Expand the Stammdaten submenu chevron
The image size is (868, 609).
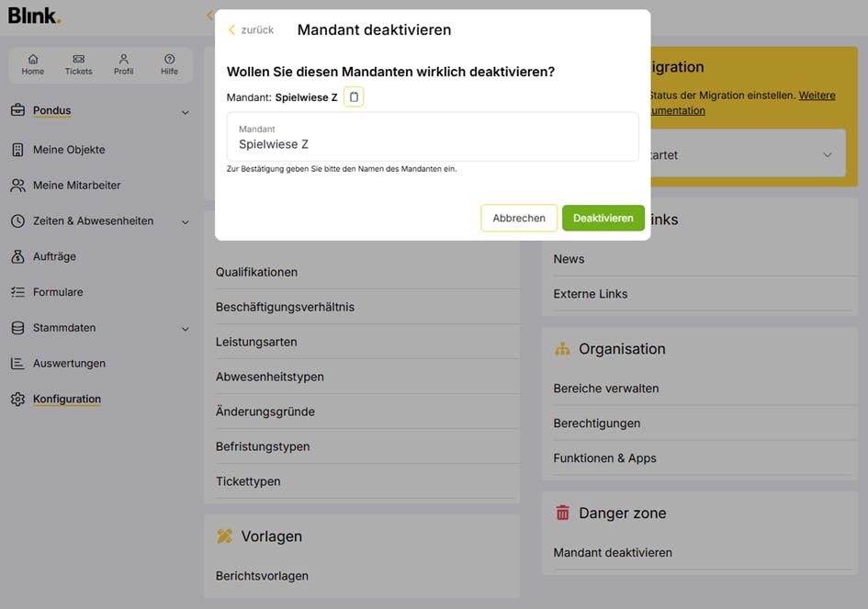[185, 329]
